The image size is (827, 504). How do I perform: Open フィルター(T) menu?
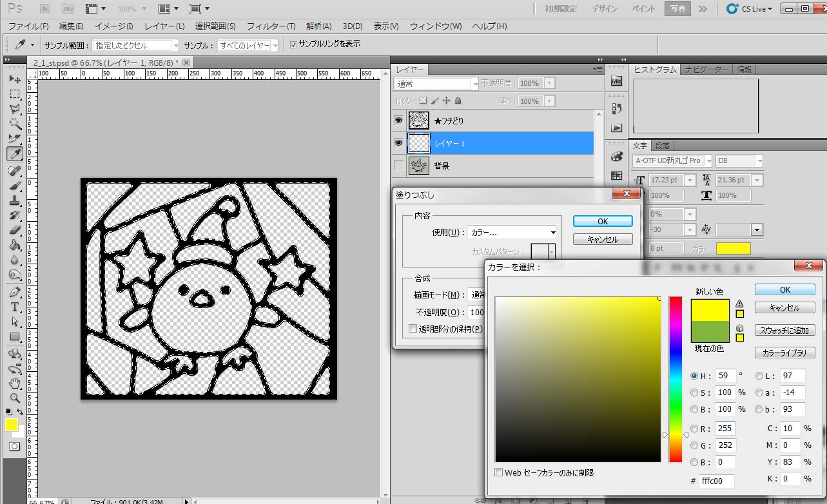click(271, 26)
